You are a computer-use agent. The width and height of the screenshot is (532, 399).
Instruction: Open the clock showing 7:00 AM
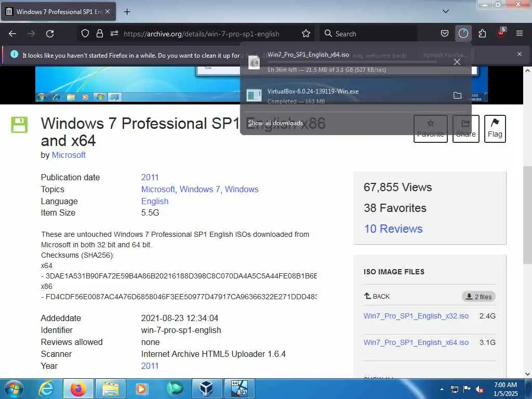506,389
